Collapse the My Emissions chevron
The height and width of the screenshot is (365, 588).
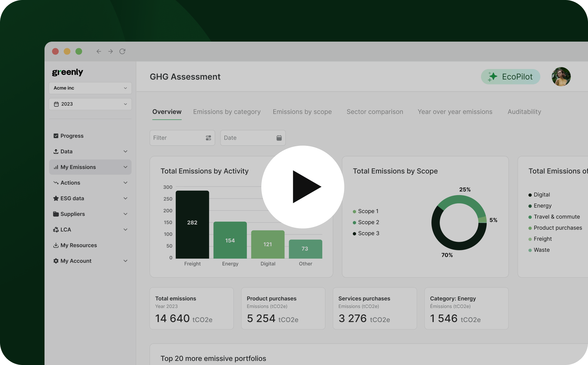125,167
